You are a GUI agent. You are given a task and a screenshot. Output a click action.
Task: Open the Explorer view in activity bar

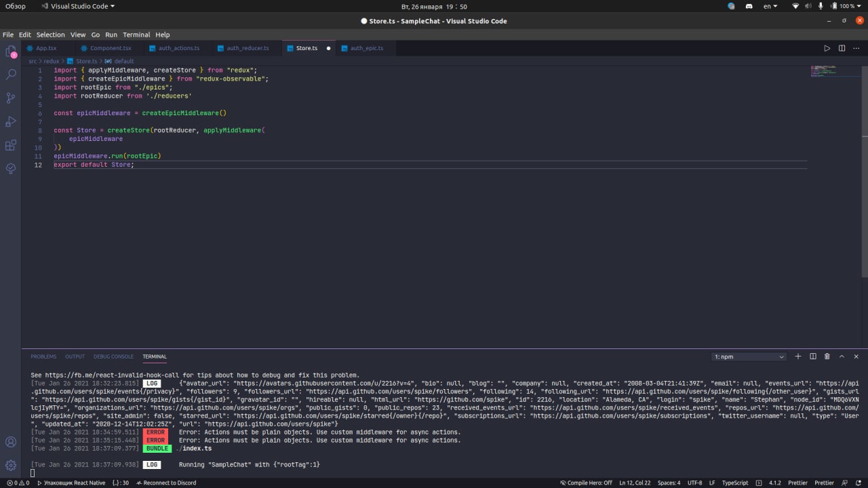pyautogui.click(x=11, y=52)
